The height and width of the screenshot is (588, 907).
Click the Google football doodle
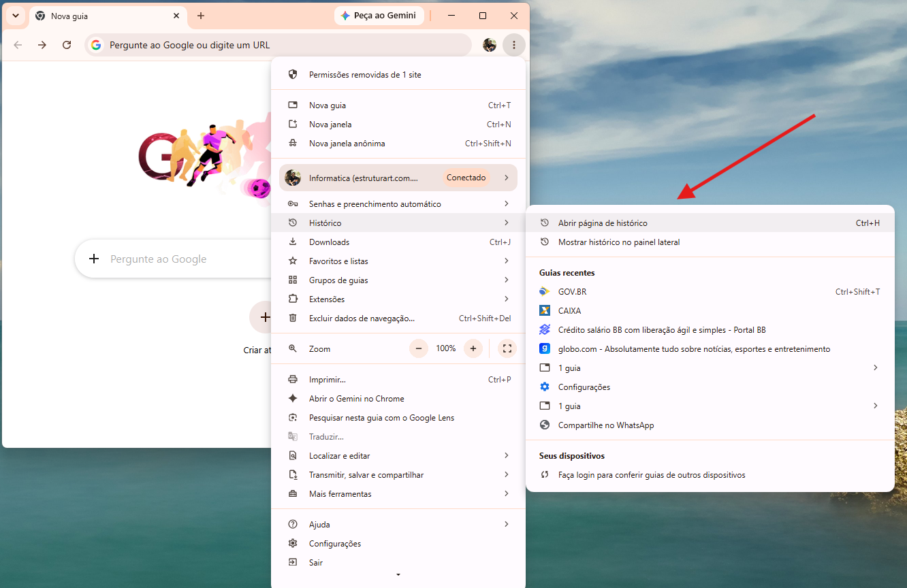(204, 159)
